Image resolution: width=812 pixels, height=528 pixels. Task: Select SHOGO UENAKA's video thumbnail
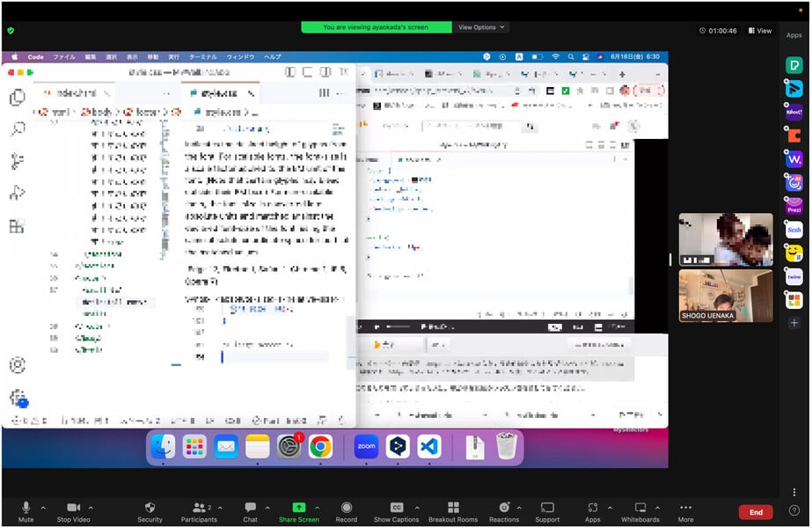[726, 296]
